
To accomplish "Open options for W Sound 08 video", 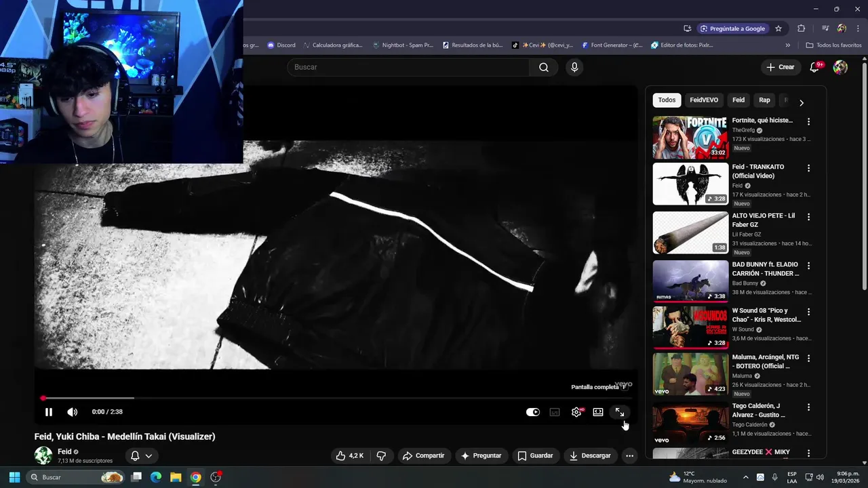I will [x=808, y=312].
